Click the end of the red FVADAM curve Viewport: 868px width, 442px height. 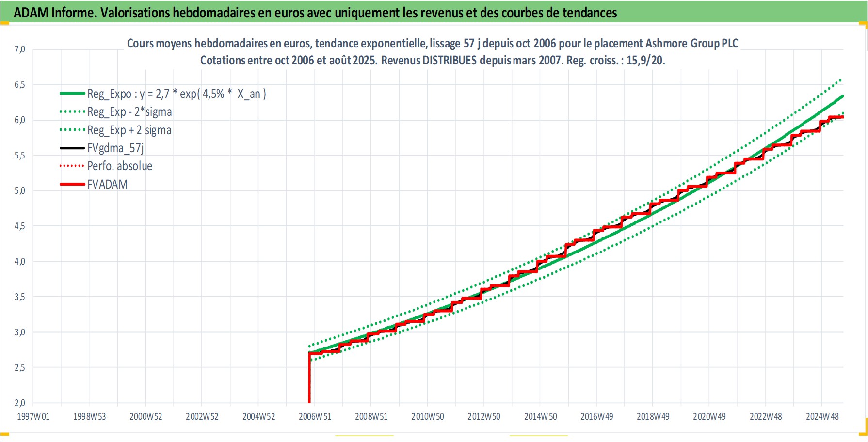click(x=842, y=117)
